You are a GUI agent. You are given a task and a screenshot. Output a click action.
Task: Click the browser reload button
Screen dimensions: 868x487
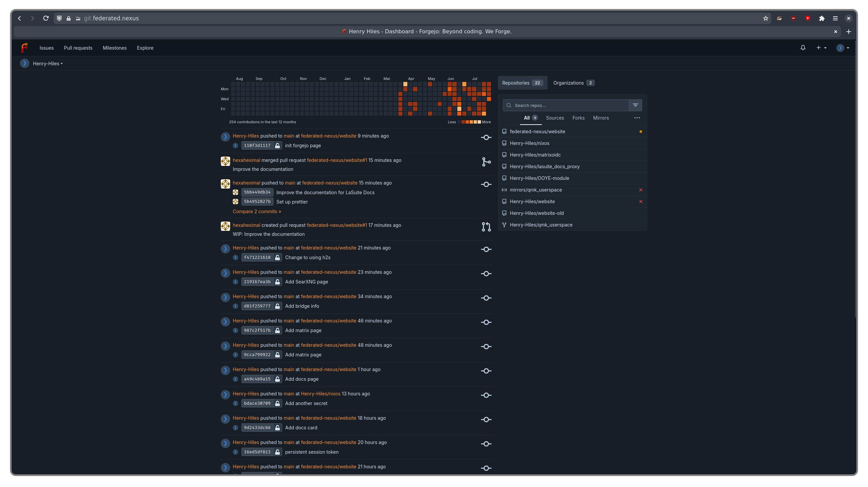coord(46,18)
